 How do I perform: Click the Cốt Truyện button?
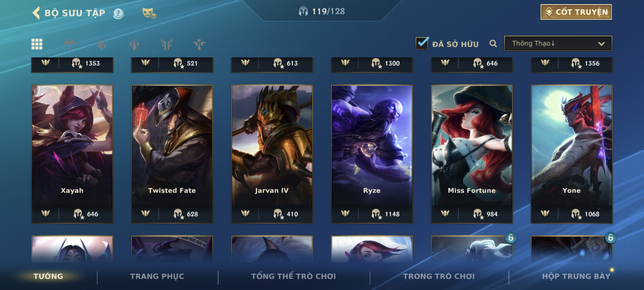pyautogui.click(x=576, y=12)
